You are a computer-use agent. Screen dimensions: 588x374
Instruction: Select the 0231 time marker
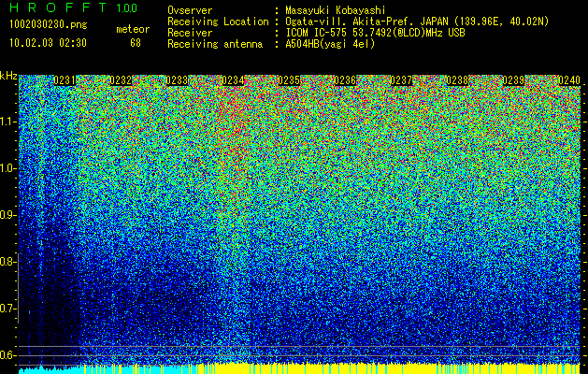[x=65, y=80]
